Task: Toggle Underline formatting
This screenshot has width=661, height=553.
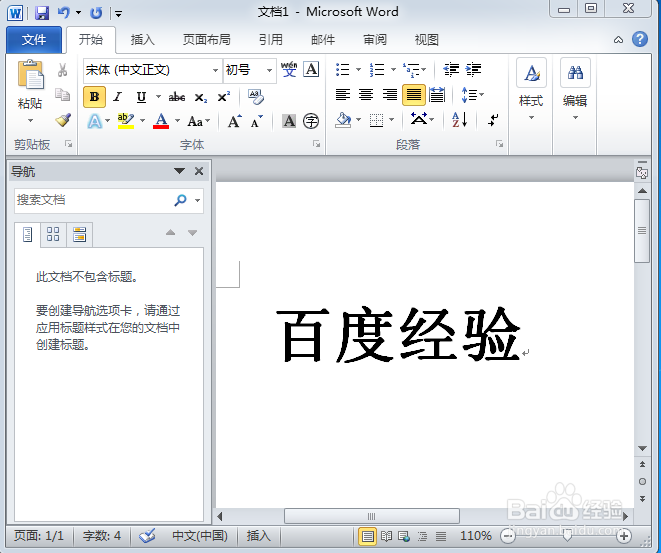Action: [141, 97]
